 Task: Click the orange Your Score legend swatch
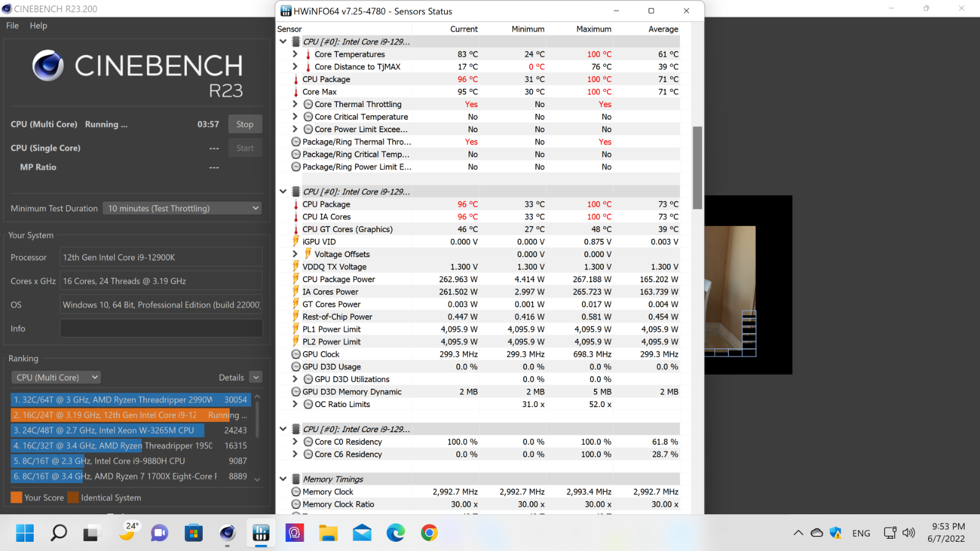coord(17,498)
